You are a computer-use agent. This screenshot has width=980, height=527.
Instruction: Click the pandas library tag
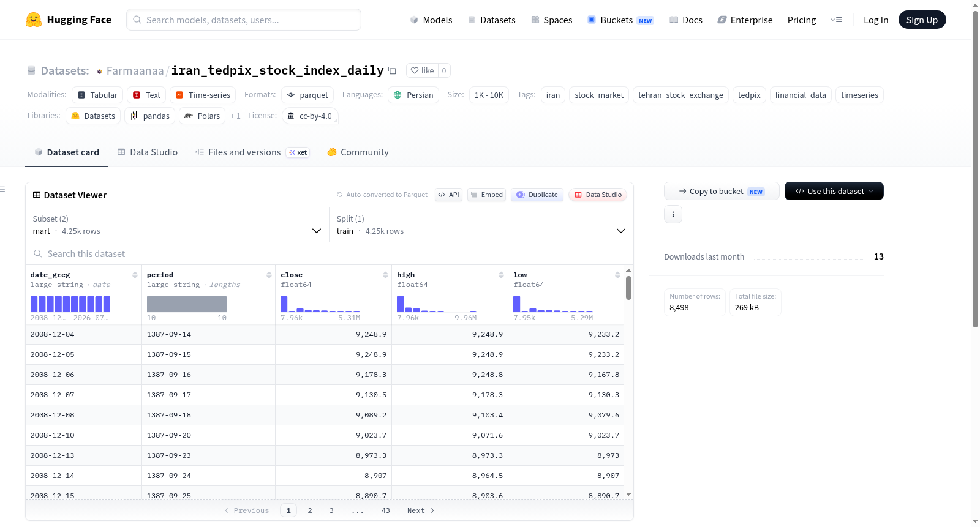click(150, 116)
